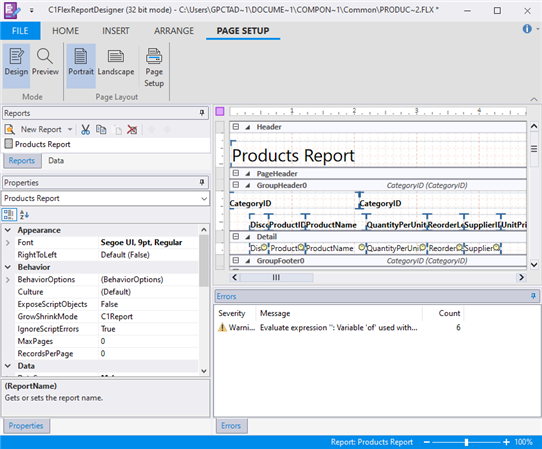Cut the selected report with scissors icon
Image resolution: width=542 pixels, height=449 pixels.
click(x=85, y=130)
